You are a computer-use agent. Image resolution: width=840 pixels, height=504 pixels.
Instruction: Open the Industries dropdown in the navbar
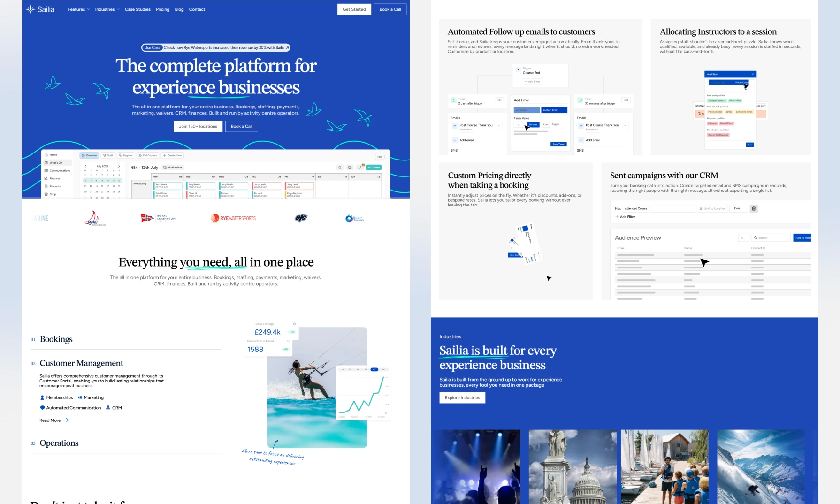click(x=106, y=9)
